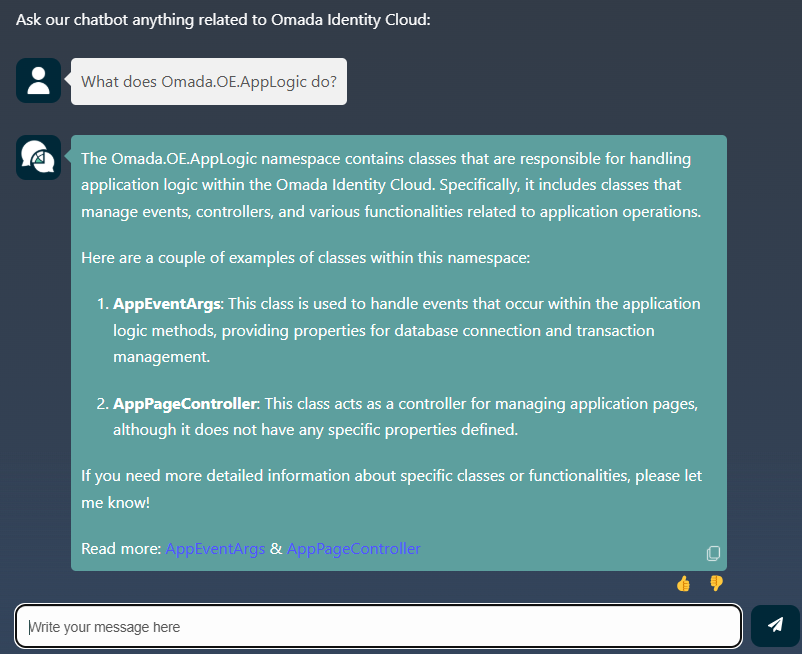This screenshot has width=802, height=654.
Task: Send the message with the paper plane button
Action: click(775, 625)
